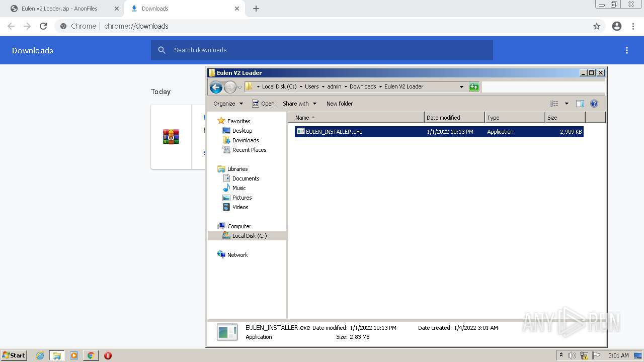
Task: Expand the view options dropdown arrow
Action: click(566, 104)
